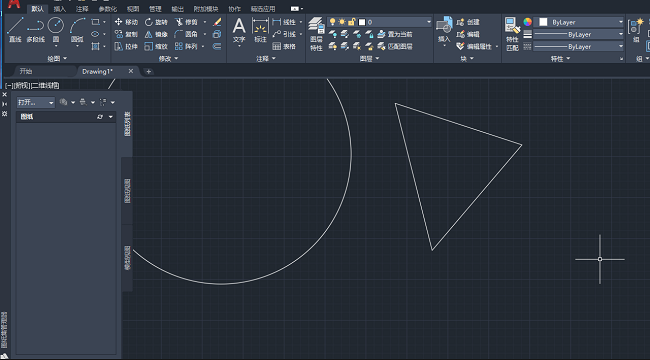Switch to the 注释 ribbon tab

point(82,9)
